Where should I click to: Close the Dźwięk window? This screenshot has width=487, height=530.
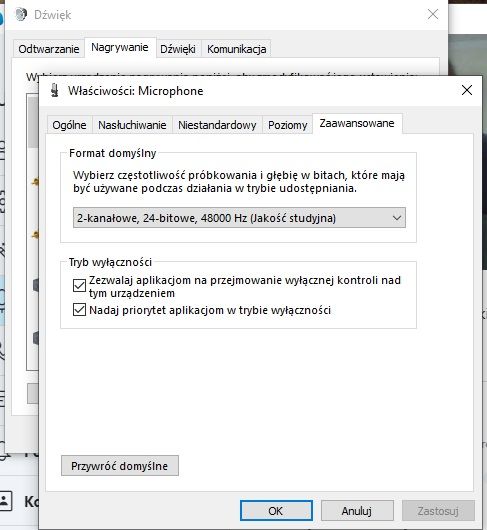[433, 15]
